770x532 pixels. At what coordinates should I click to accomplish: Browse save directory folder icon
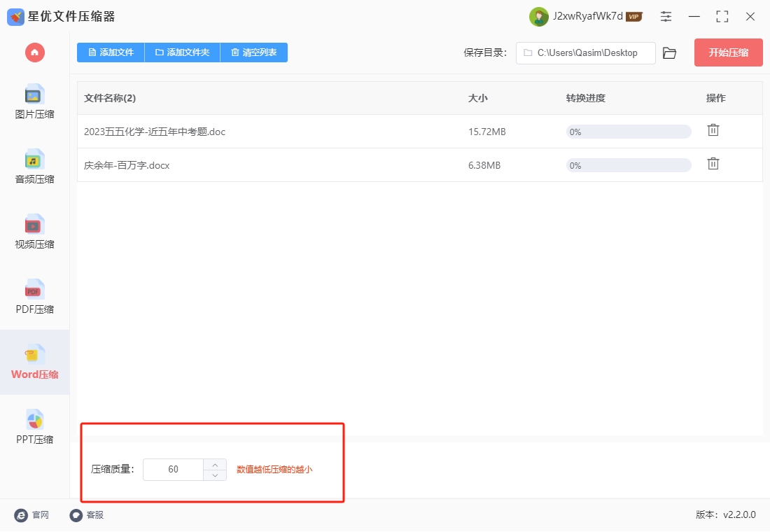669,53
